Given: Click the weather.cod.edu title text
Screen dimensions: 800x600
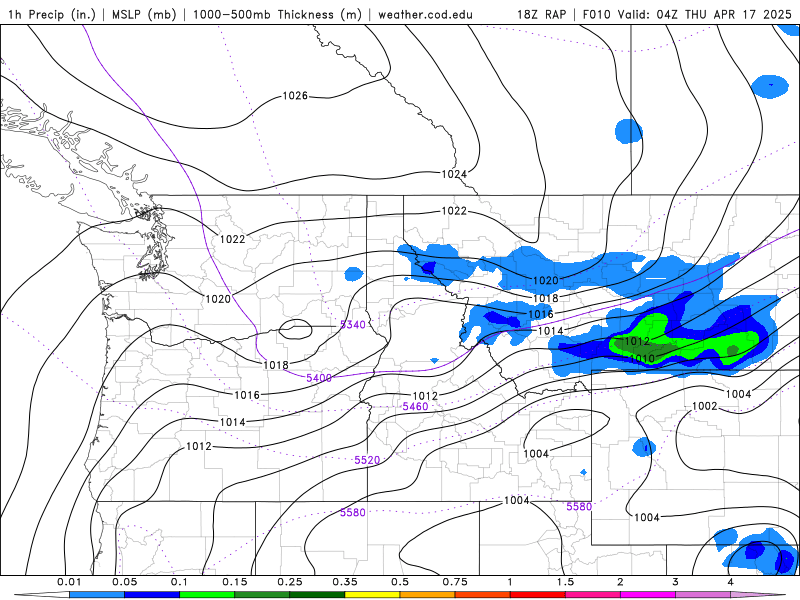Looking at the screenshot, I should [425, 14].
